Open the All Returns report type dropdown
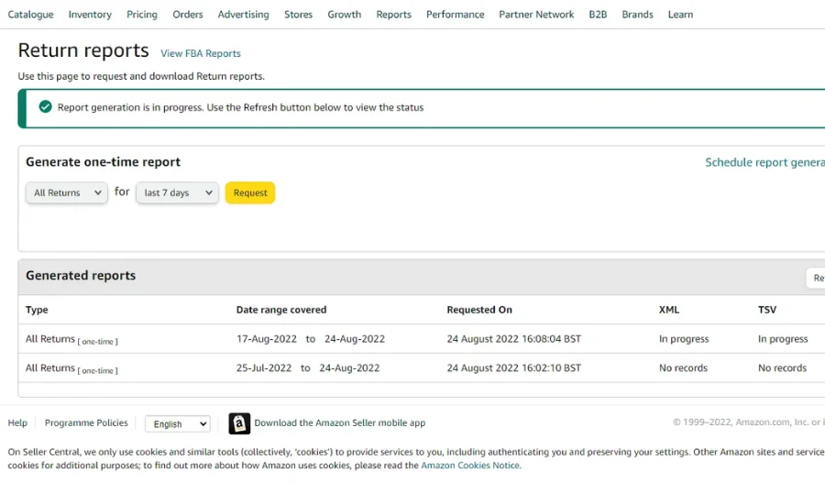The image size is (825, 504). (67, 192)
